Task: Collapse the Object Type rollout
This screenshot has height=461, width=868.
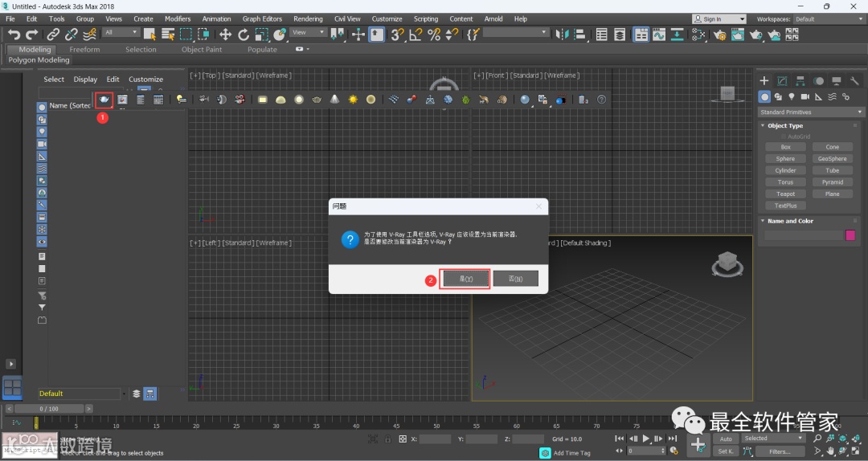Action: (784, 126)
